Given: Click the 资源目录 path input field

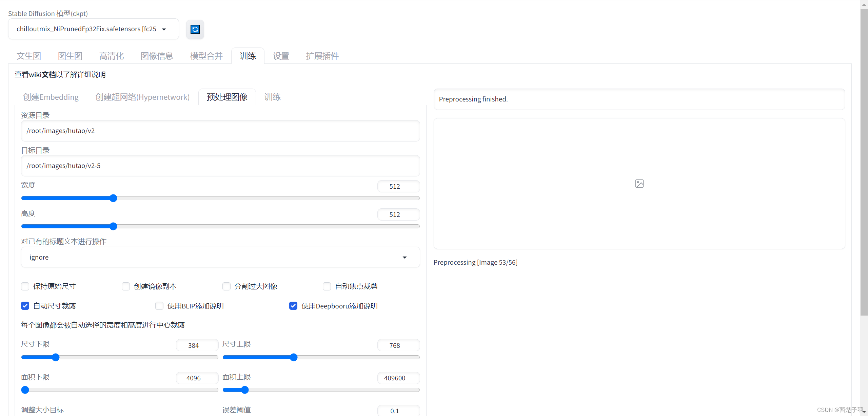Looking at the screenshot, I should (x=220, y=131).
